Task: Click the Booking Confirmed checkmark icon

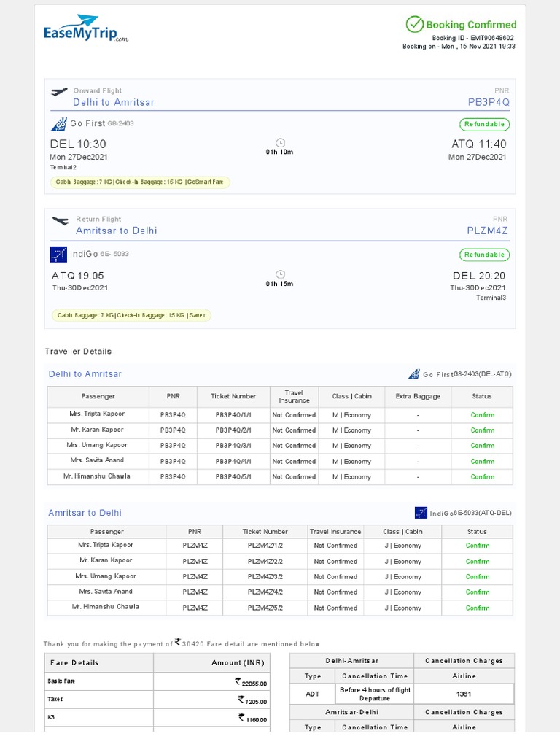Action: tap(414, 25)
